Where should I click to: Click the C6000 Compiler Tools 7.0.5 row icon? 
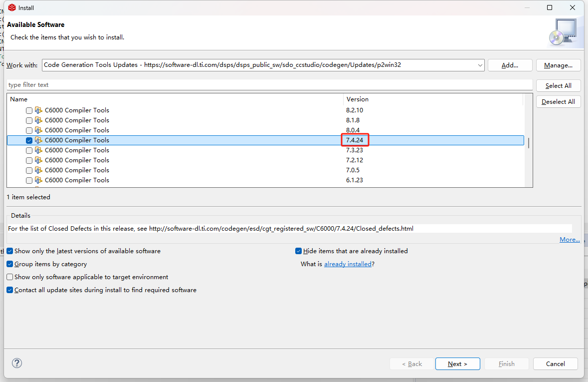38,170
